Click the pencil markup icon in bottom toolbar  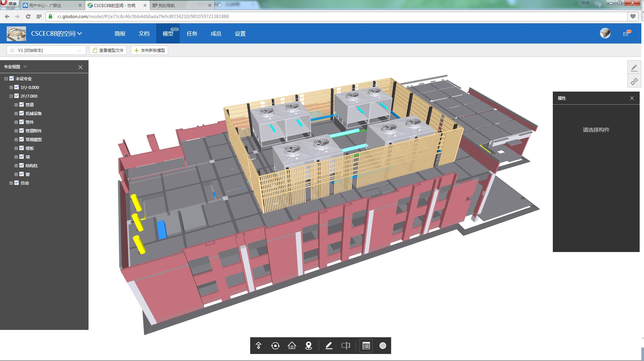tap(329, 346)
